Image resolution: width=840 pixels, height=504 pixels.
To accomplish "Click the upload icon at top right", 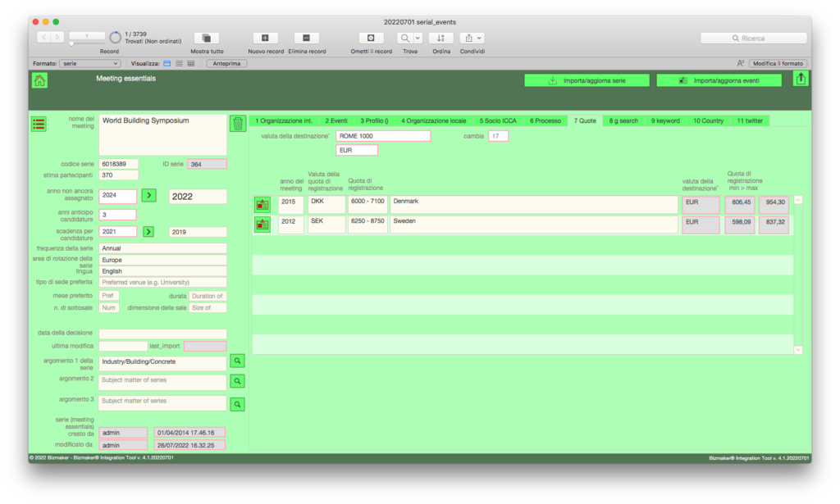I will click(x=801, y=79).
